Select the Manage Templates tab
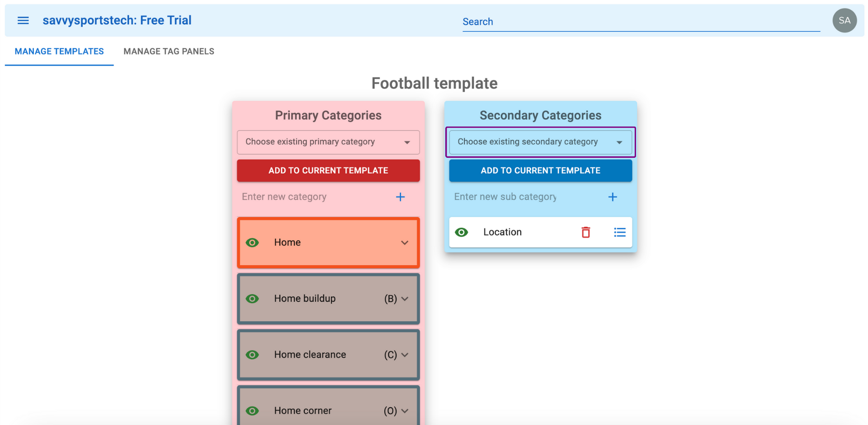The height and width of the screenshot is (425, 868). 59,52
